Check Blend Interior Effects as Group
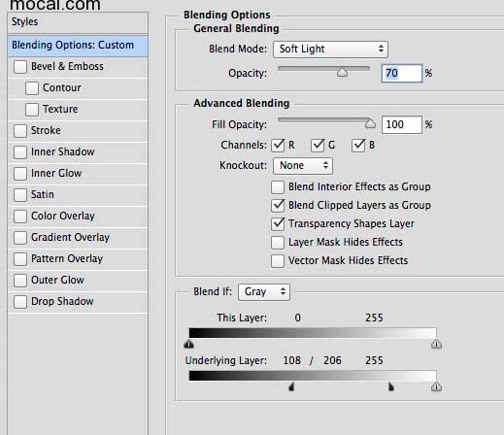Screen dimensions: 504x435 click(278, 187)
